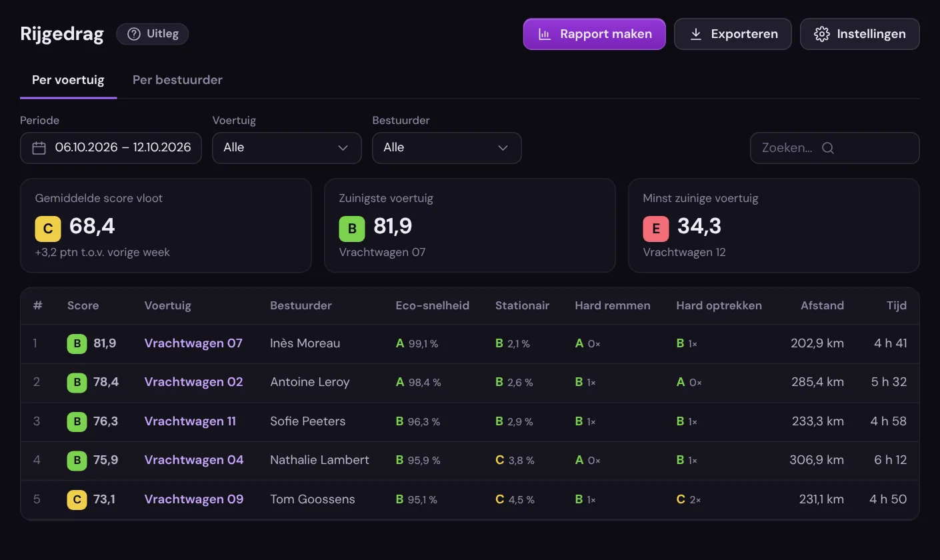The width and height of the screenshot is (940, 560).
Task: Click the C score badge for Vrachtwagen 09
Action: 77,499
